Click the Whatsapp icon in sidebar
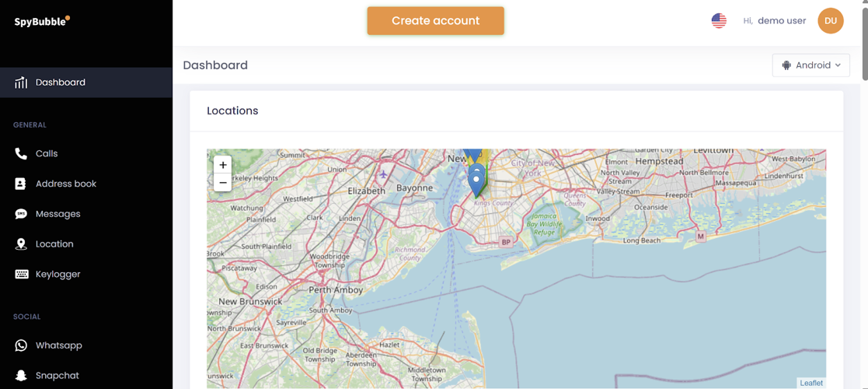 (x=21, y=345)
